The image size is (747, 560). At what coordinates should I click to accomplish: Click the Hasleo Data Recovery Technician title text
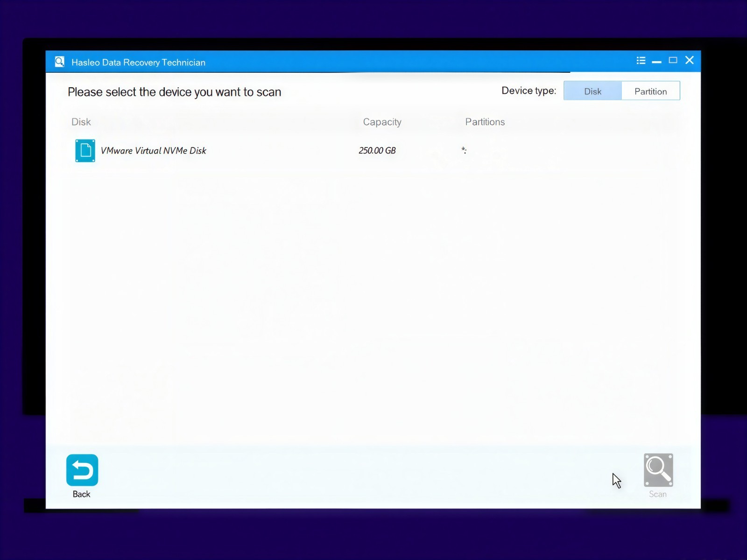[138, 63]
